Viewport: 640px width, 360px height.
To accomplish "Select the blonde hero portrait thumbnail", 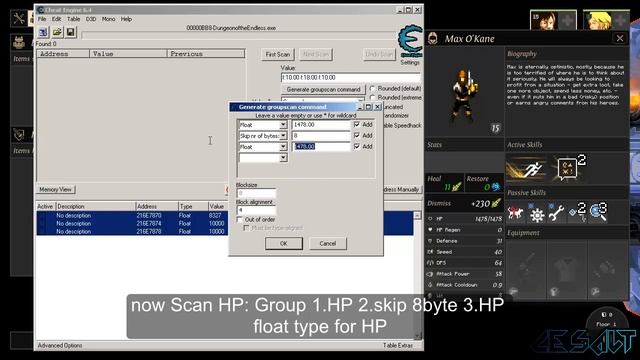I will [x=598, y=20].
